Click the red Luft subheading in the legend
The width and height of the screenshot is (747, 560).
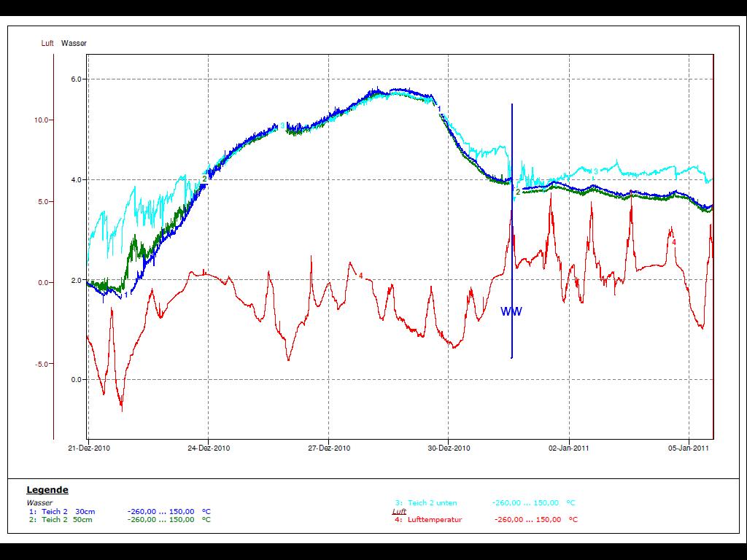click(x=399, y=512)
